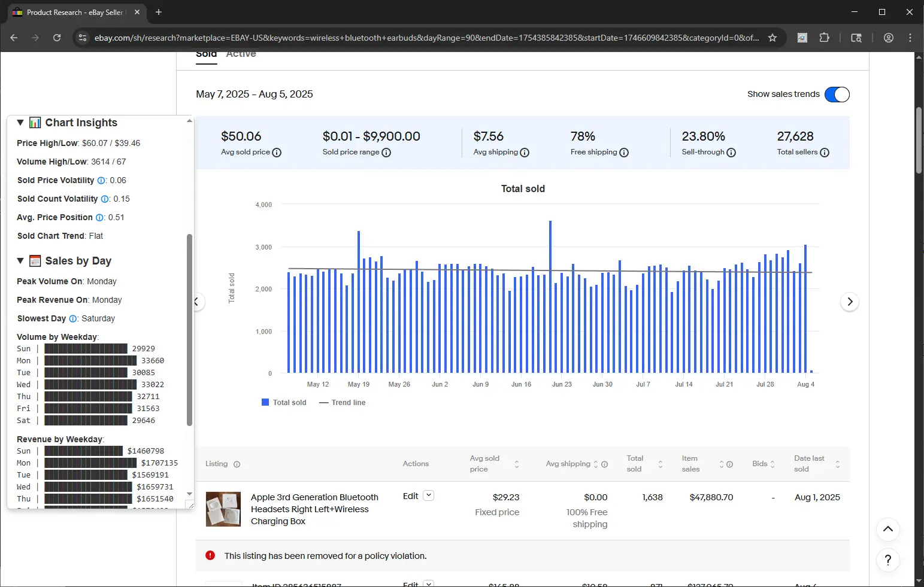Screen dimensions: 924x587
Task: Bookmark this page with the star icon
Action: coord(772,38)
